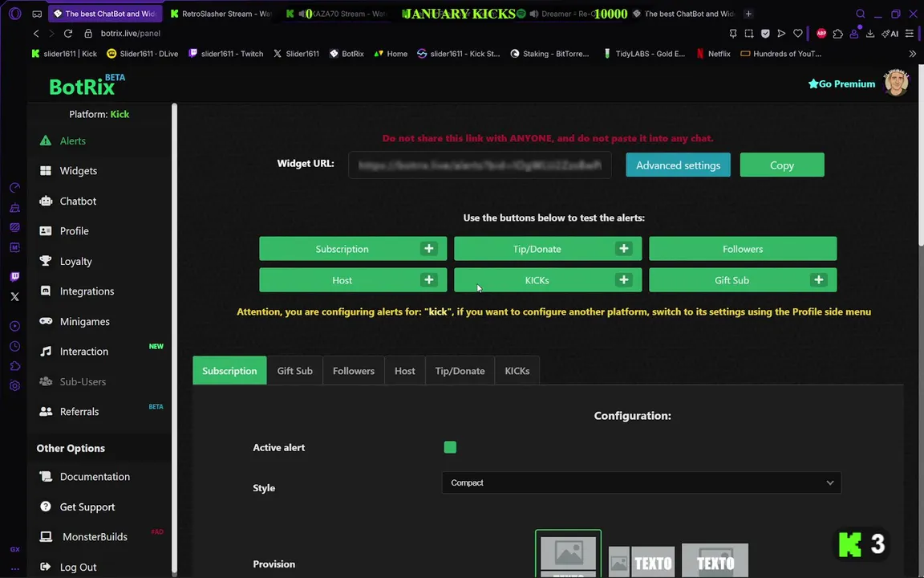Viewport: 924px width, 578px height.
Task: Open browser sidebar settings gear
Action: tap(14, 385)
